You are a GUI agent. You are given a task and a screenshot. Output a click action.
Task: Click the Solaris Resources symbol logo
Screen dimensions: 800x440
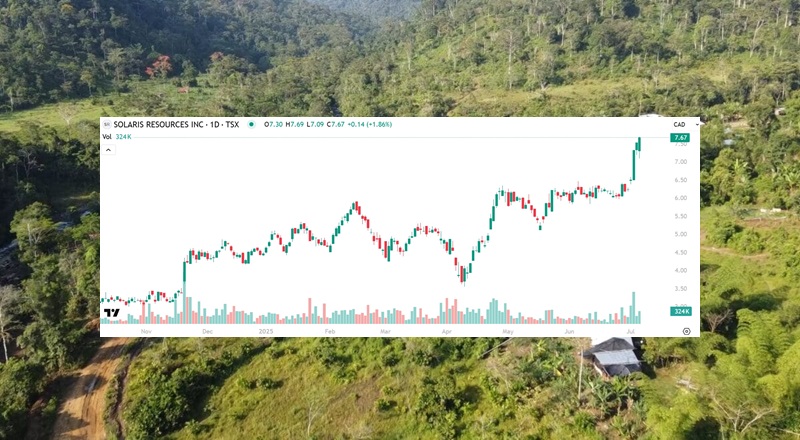tap(107, 125)
